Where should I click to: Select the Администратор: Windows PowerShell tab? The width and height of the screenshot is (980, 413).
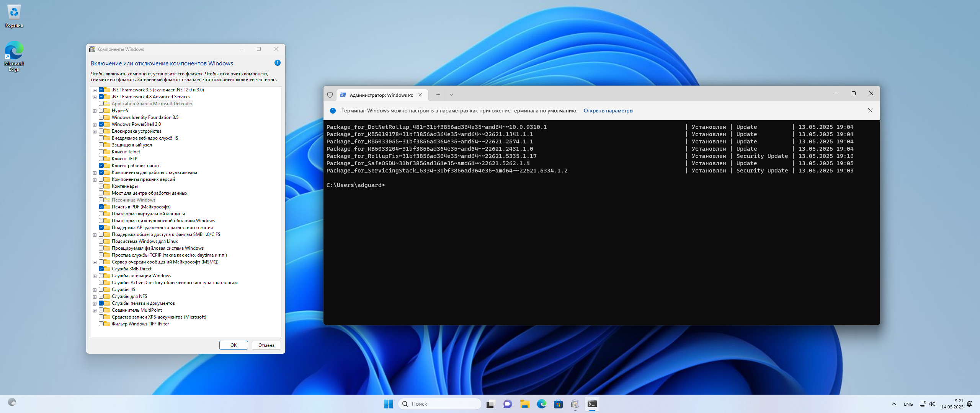[x=381, y=95]
